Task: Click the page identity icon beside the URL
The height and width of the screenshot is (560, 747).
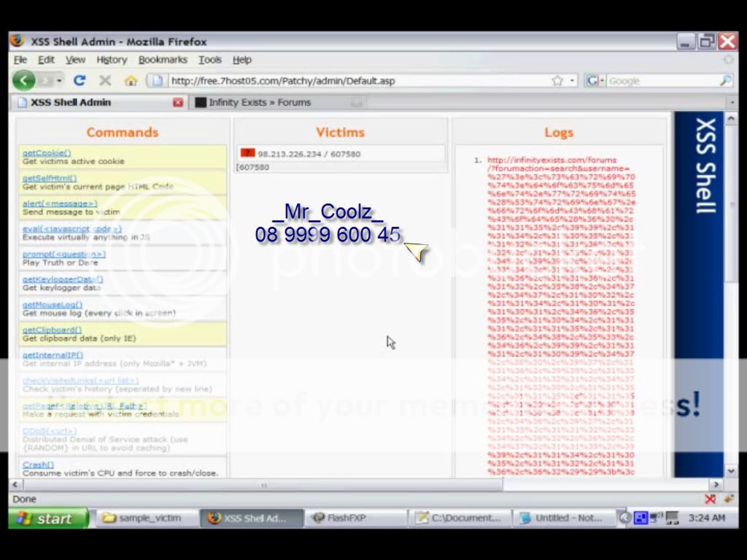Action: [x=157, y=81]
